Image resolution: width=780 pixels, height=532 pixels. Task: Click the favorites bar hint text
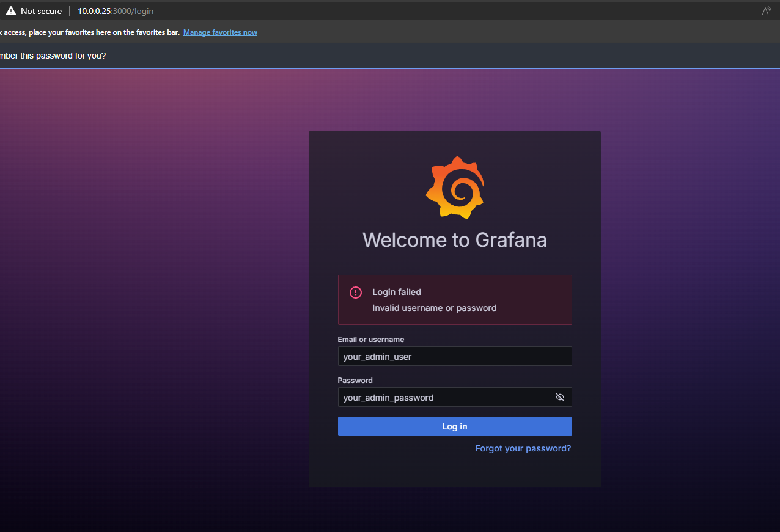[90, 32]
